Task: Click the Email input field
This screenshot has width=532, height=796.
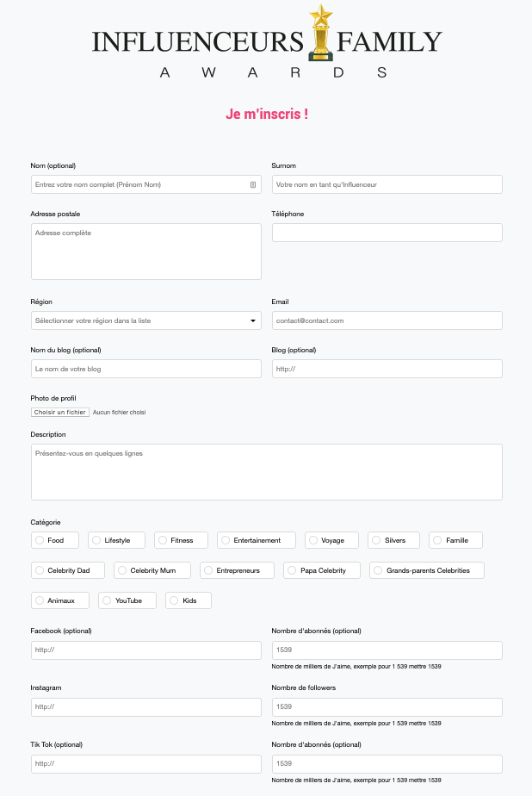Action: (387, 320)
